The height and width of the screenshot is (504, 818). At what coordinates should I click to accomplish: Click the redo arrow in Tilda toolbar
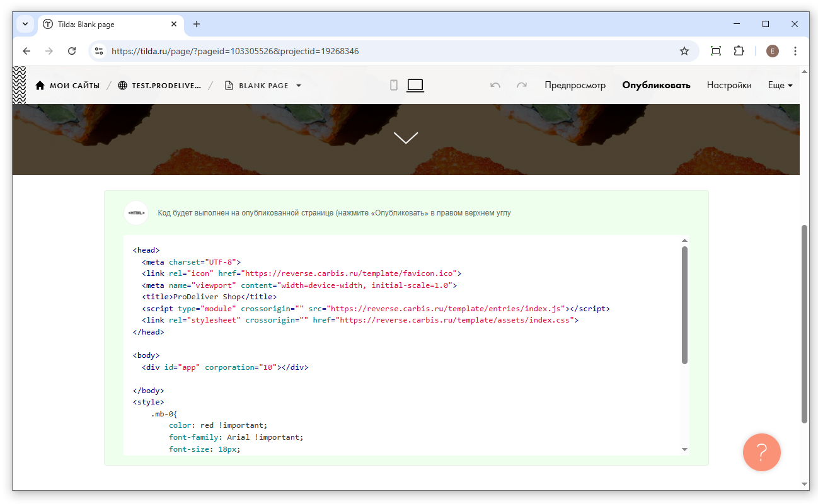[x=522, y=85]
